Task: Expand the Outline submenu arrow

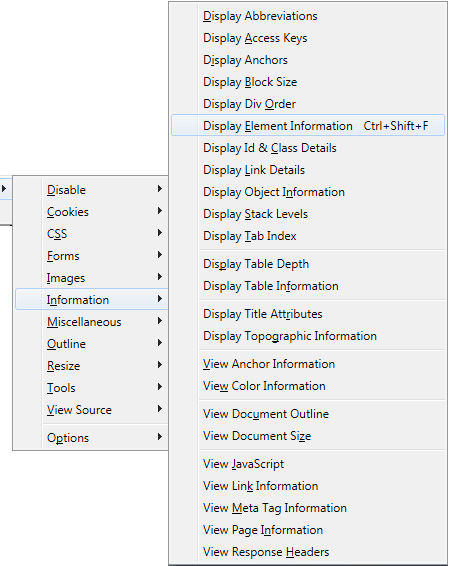Action: tap(160, 343)
